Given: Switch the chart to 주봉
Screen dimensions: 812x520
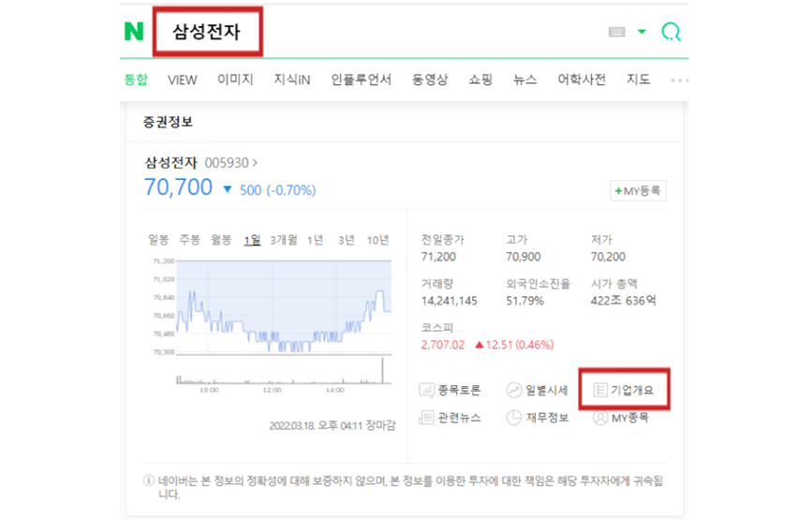Looking at the screenshot, I should tap(189, 240).
